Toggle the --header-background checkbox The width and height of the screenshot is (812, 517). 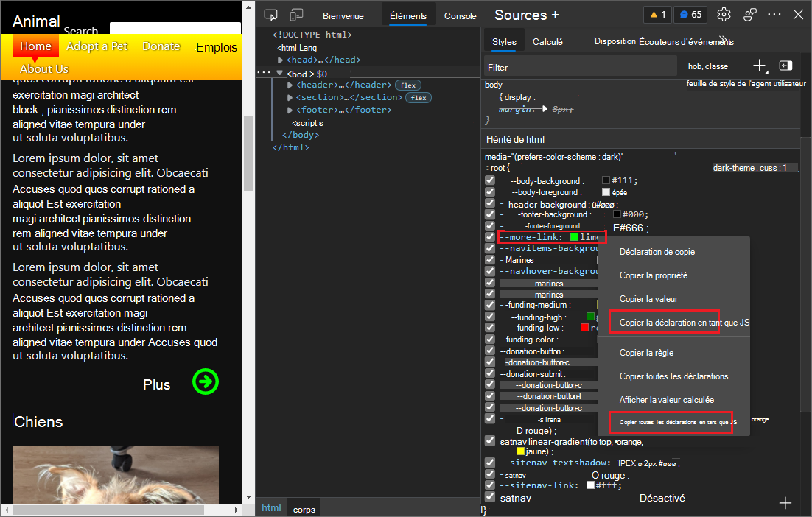(x=490, y=203)
